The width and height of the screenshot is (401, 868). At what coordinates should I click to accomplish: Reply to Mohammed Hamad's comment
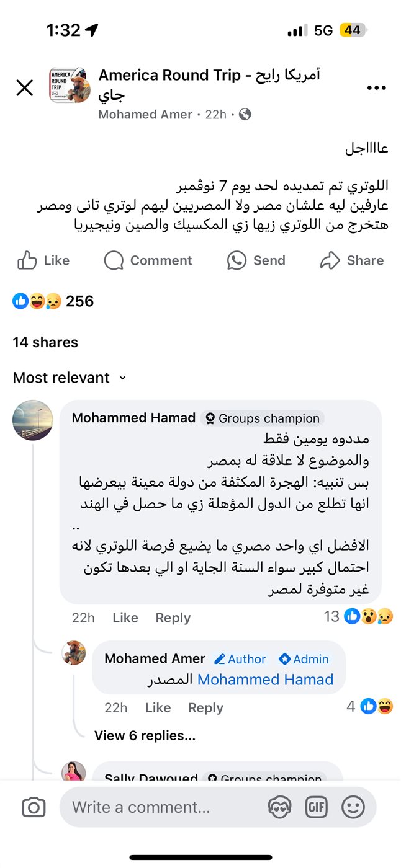[173, 618]
